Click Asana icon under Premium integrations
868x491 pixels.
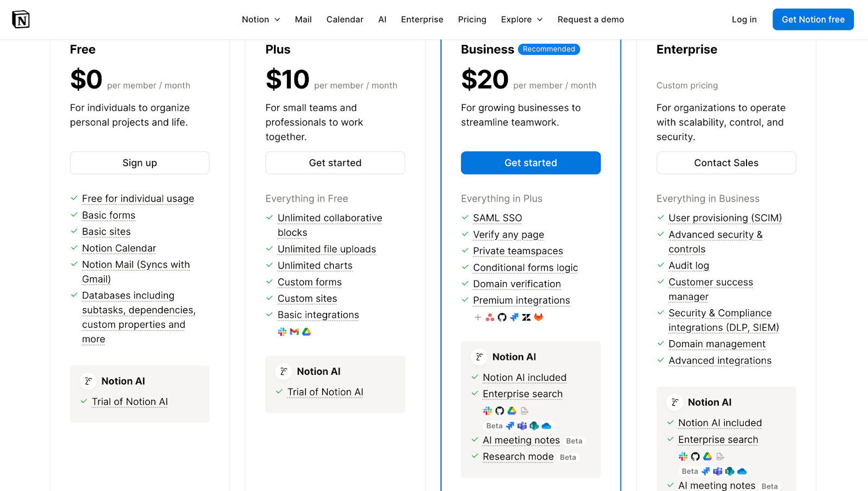(x=490, y=317)
